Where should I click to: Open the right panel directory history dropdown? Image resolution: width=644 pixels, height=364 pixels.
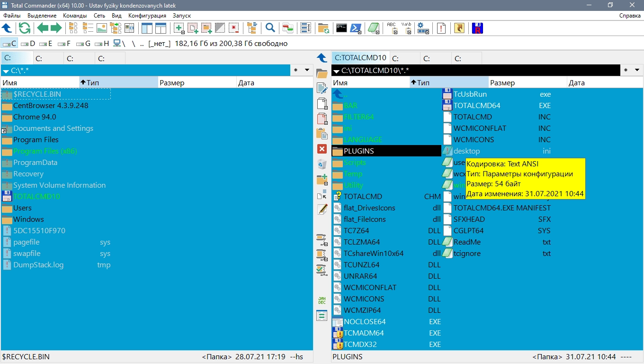click(x=637, y=70)
